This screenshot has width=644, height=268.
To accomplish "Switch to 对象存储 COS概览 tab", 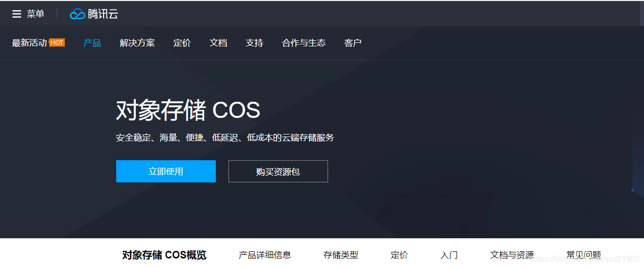I will [164, 255].
